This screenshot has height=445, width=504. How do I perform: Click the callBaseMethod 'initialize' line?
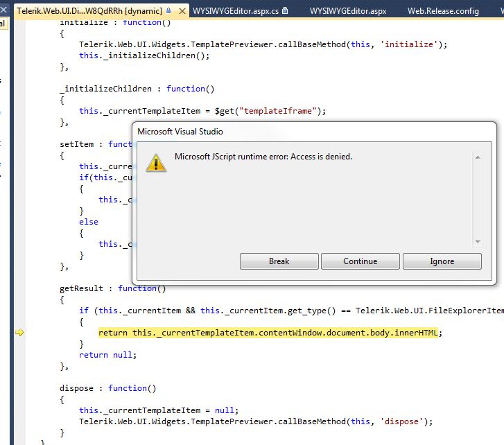263,44
